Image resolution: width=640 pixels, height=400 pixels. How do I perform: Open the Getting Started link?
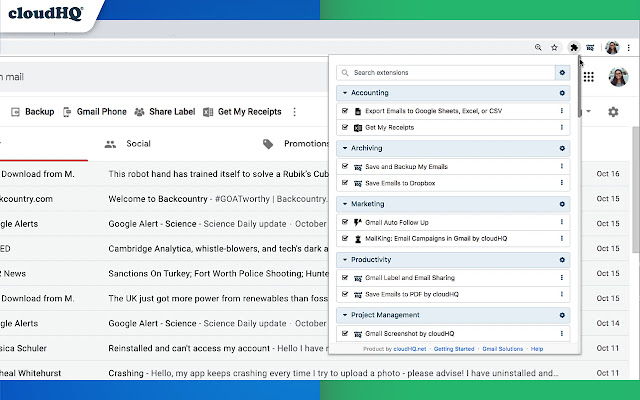tap(454, 349)
